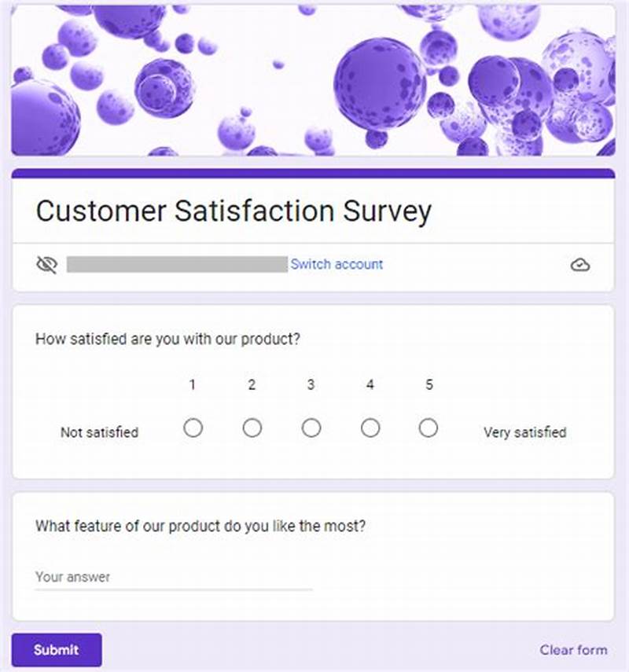Click the redacted email address bar
Image resolution: width=629 pixels, height=672 pixels.
[177, 264]
